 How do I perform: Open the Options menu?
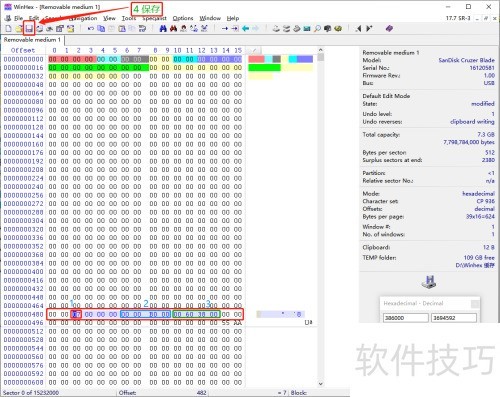(x=183, y=18)
